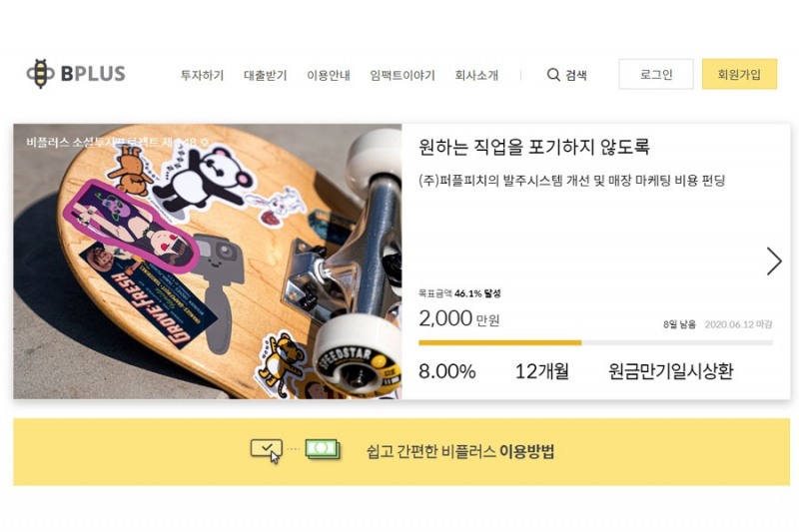Open the 회사소개 menu
This screenshot has height=532, width=799.
476,75
